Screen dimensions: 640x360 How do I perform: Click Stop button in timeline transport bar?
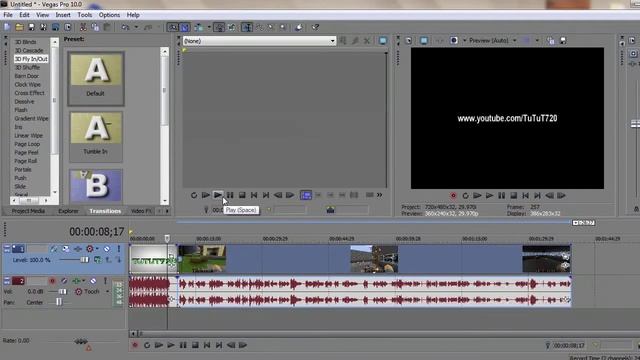click(x=195, y=345)
